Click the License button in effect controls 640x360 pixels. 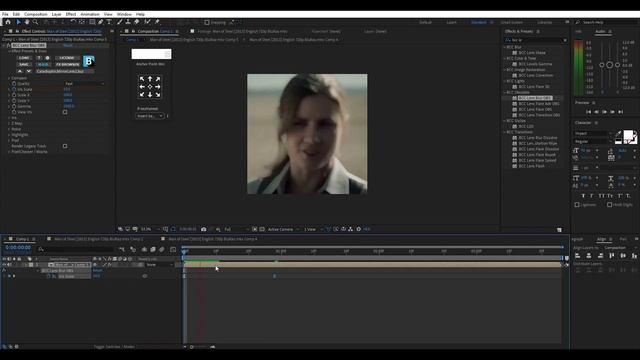pos(67,58)
